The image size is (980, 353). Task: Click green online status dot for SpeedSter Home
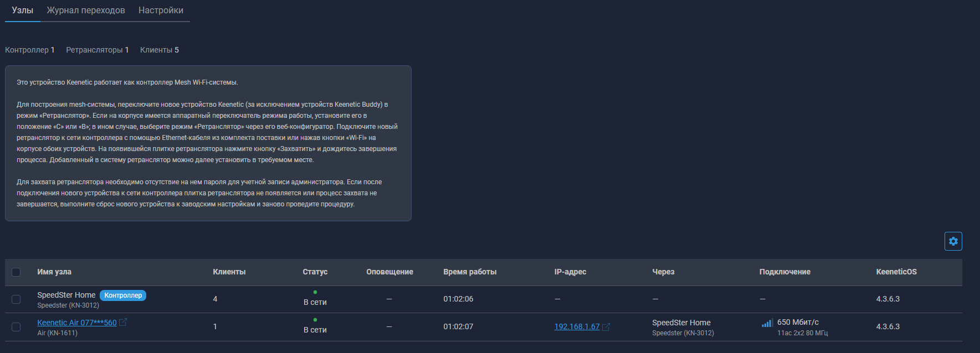click(315, 292)
